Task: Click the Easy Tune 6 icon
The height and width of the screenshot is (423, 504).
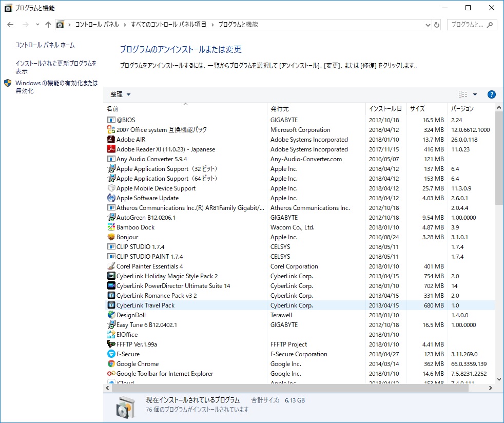Action: 111,324
